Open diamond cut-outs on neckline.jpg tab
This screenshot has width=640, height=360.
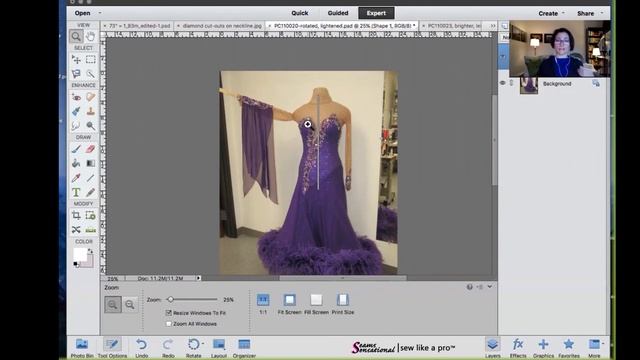[222, 26]
